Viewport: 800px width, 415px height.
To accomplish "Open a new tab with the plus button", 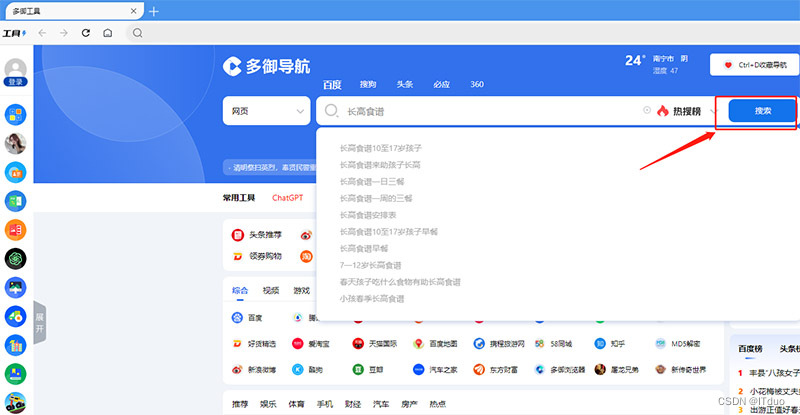I will click(154, 11).
